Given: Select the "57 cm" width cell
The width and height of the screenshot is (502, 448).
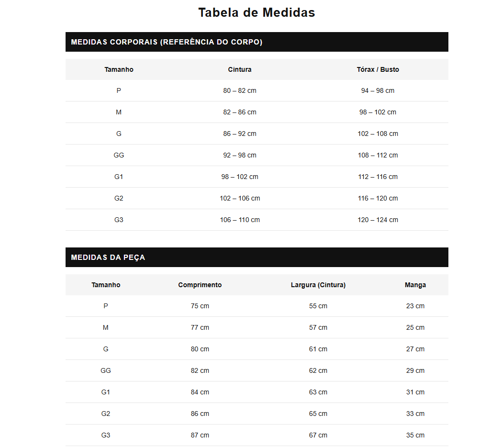Looking at the screenshot, I should pos(318,327).
